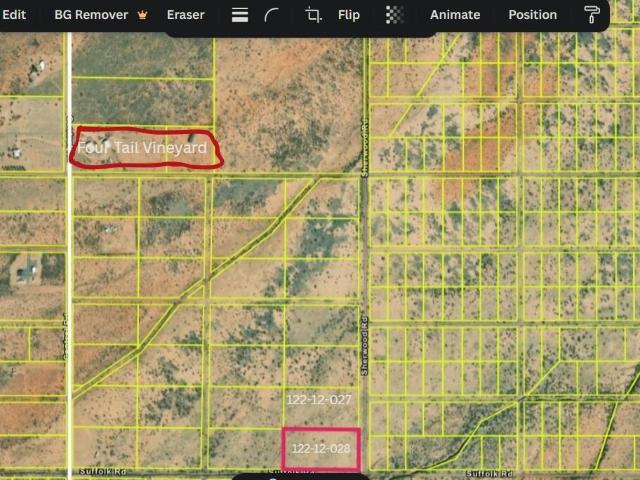The height and width of the screenshot is (480, 640).
Task: Open the Flip options
Action: 349,15
